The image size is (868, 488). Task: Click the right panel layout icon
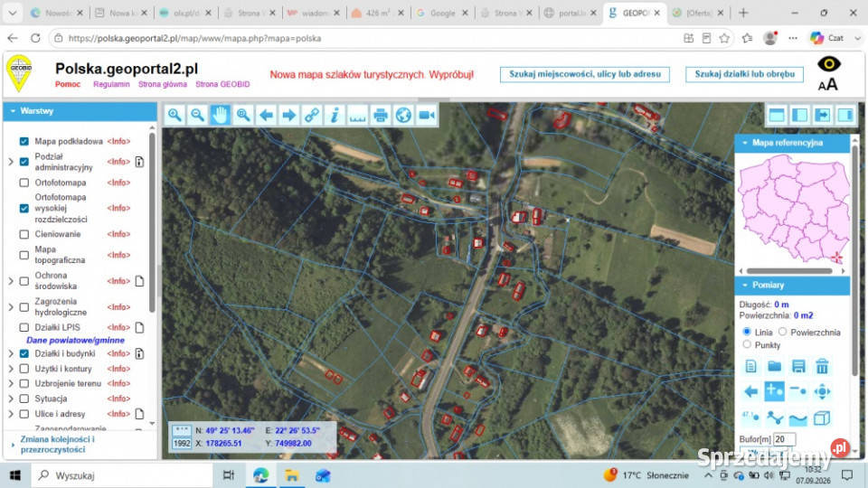845,115
